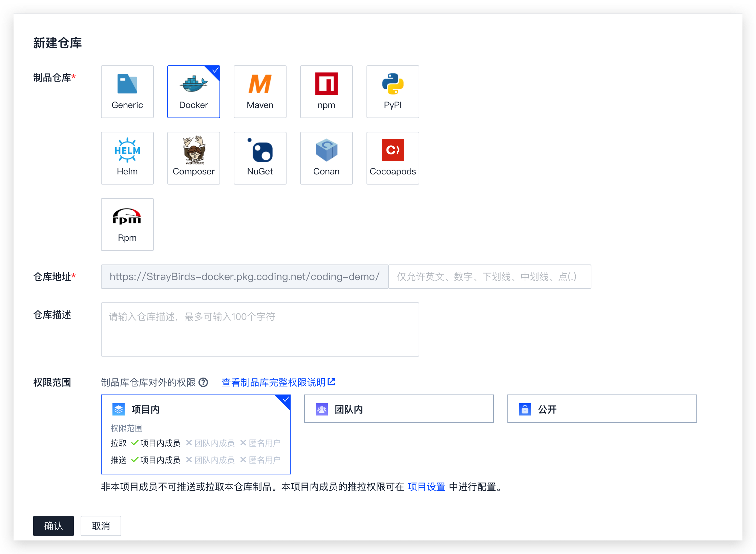This screenshot has width=756, height=554.
Task: Click the repository name input field
Action: tap(489, 277)
